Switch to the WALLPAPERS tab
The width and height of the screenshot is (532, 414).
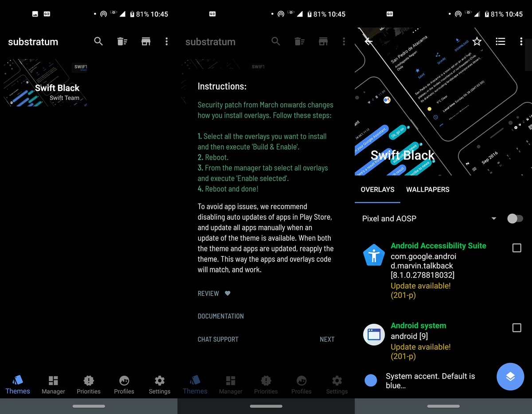pos(428,189)
